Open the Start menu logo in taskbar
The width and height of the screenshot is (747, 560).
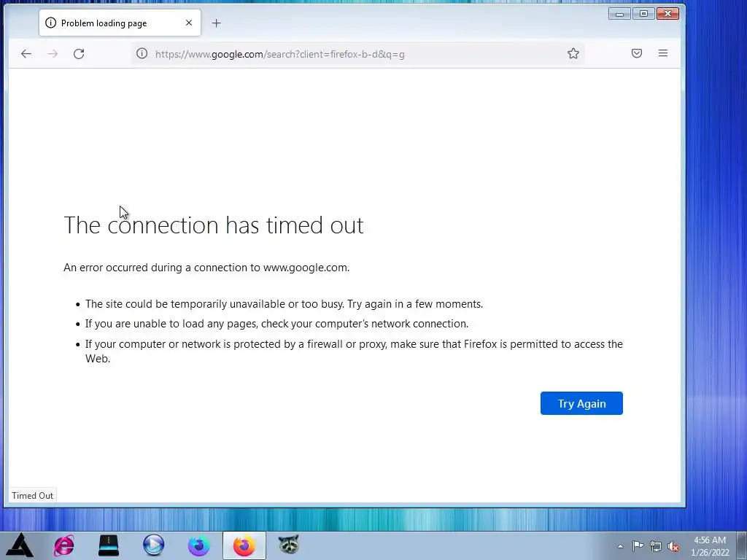click(x=20, y=545)
